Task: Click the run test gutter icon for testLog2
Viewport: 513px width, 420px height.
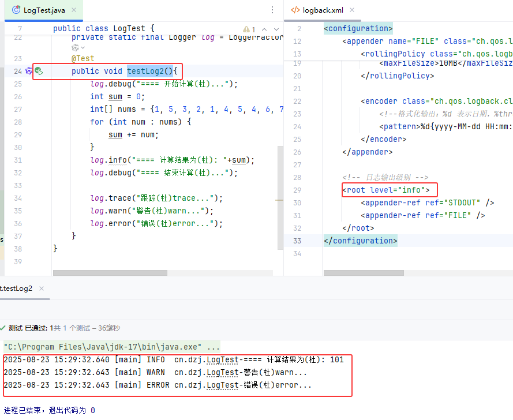Action: [x=39, y=71]
